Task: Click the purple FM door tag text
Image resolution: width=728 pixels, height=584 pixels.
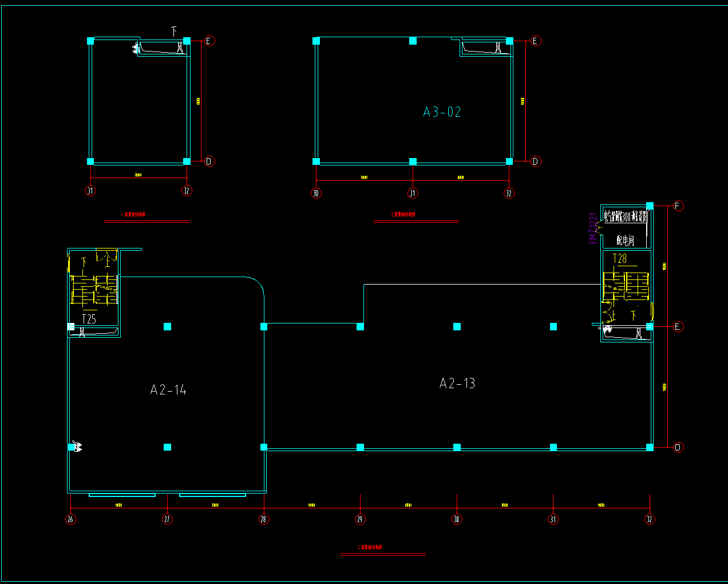Action: pyautogui.click(x=594, y=228)
